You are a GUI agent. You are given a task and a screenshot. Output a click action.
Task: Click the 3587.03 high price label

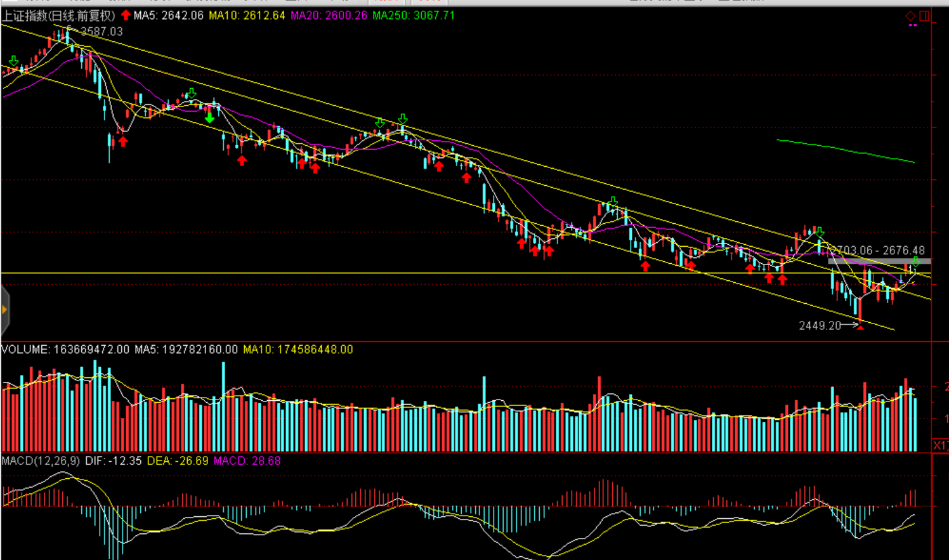pyautogui.click(x=101, y=32)
